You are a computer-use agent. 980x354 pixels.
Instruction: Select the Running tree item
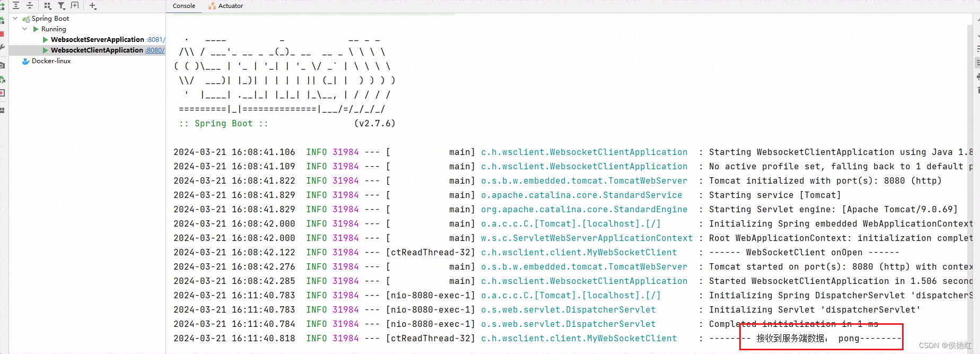pos(54,29)
